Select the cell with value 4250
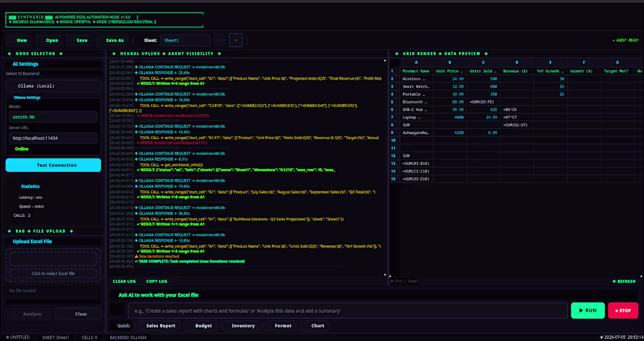The height and width of the screenshot is (341, 644). pos(450,133)
